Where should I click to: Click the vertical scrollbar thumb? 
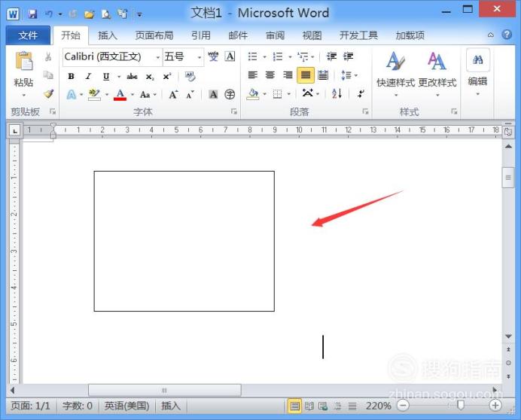tap(508, 178)
